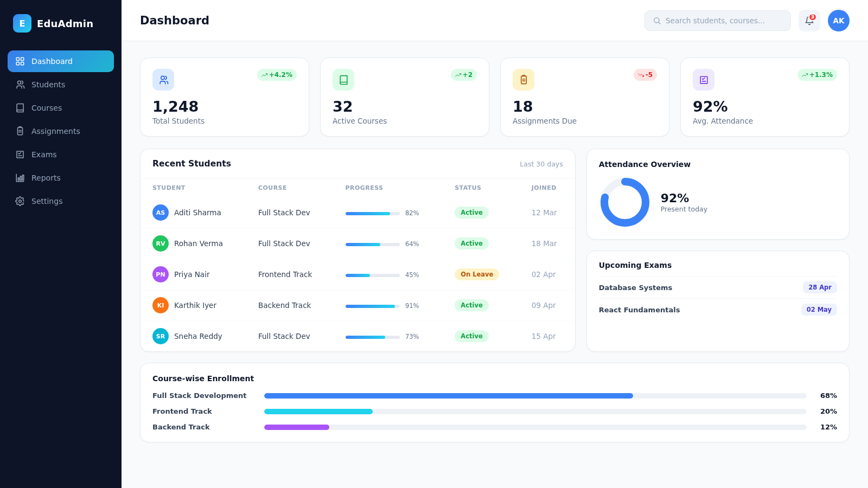The height and width of the screenshot is (488, 868).
Task: Click Aditi Sharma's 82% progress bar
Action: pos(373,214)
